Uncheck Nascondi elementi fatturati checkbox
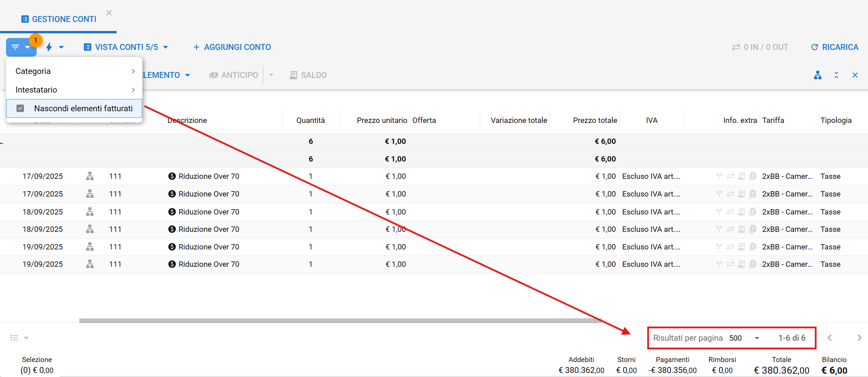The height and width of the screenshot is (377, 868). pyautogui.click(x=20, y=108)
